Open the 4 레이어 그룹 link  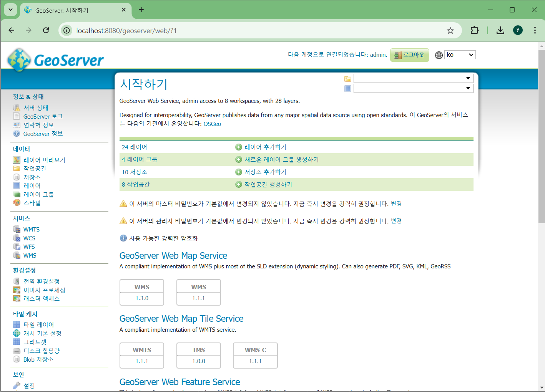[140, 159]
